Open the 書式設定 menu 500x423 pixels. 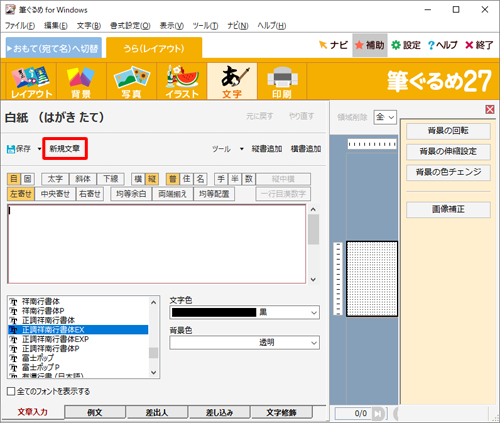click(x=130, y=26)
